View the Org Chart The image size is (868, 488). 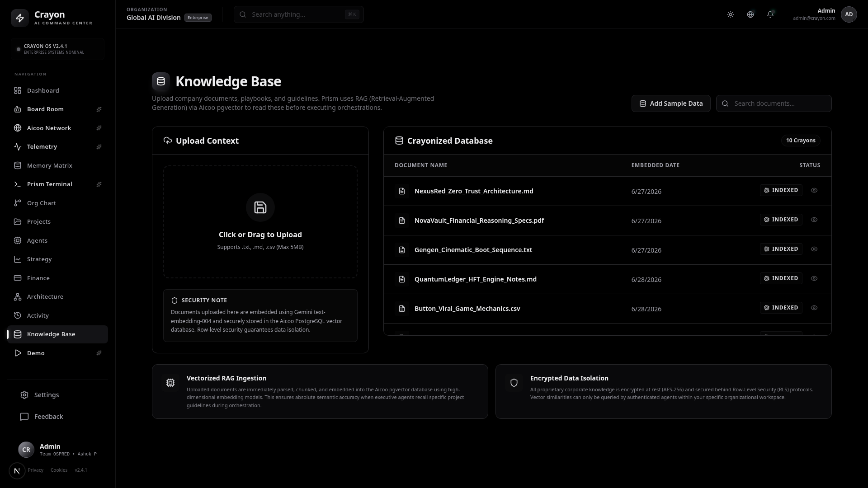(x=57, y=203)
